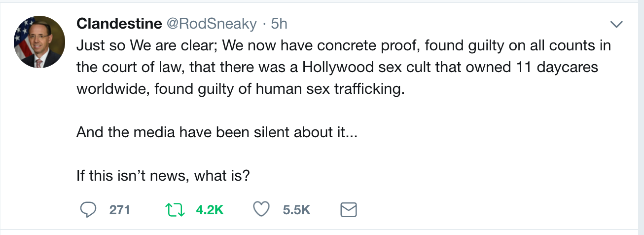This screenshot has width=644, height=235.
Task: Click the 271 replies count
Action: click(119, 210)
